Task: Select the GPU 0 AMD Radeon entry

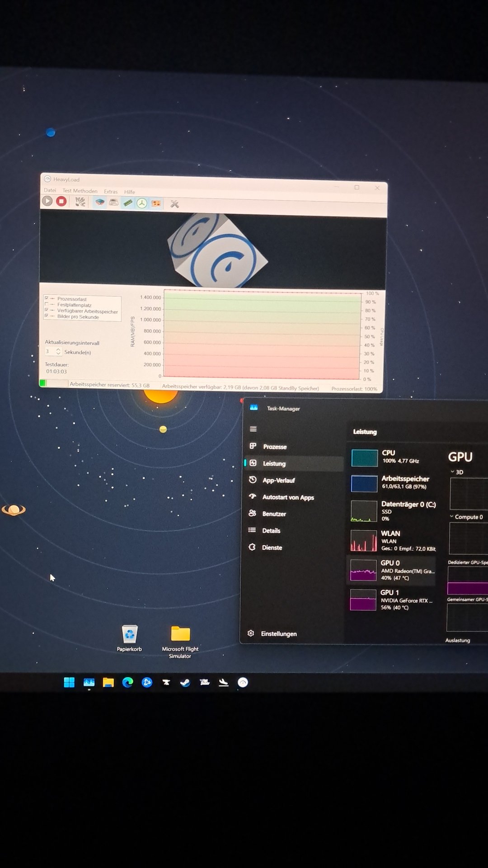Action: tap(391, 571)
